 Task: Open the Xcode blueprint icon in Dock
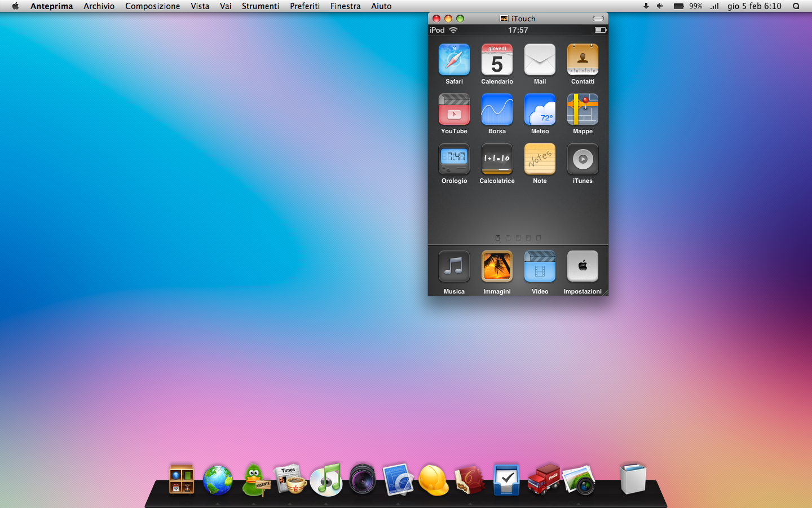coord(399,479)
